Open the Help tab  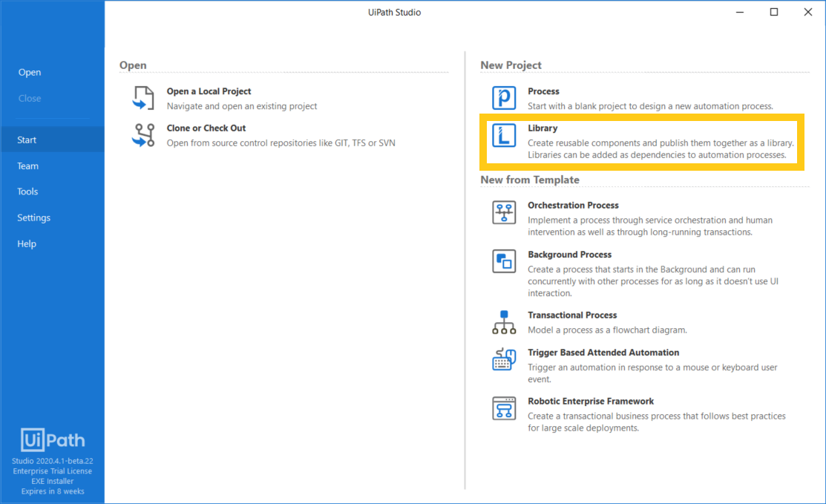[x=26, y=244]
